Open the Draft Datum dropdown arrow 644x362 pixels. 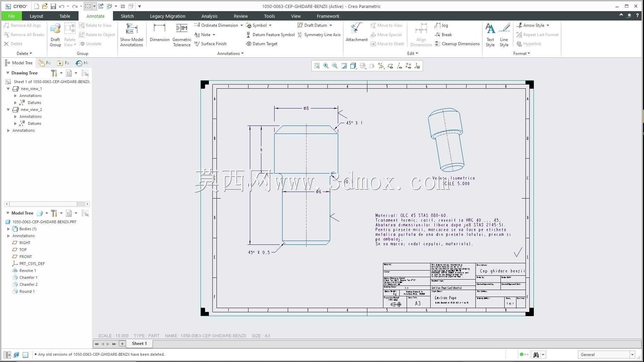pos(331,25)
